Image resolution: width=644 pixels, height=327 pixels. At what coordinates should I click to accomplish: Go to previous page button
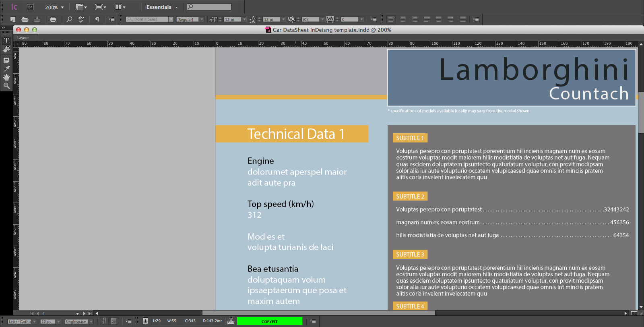38,313
